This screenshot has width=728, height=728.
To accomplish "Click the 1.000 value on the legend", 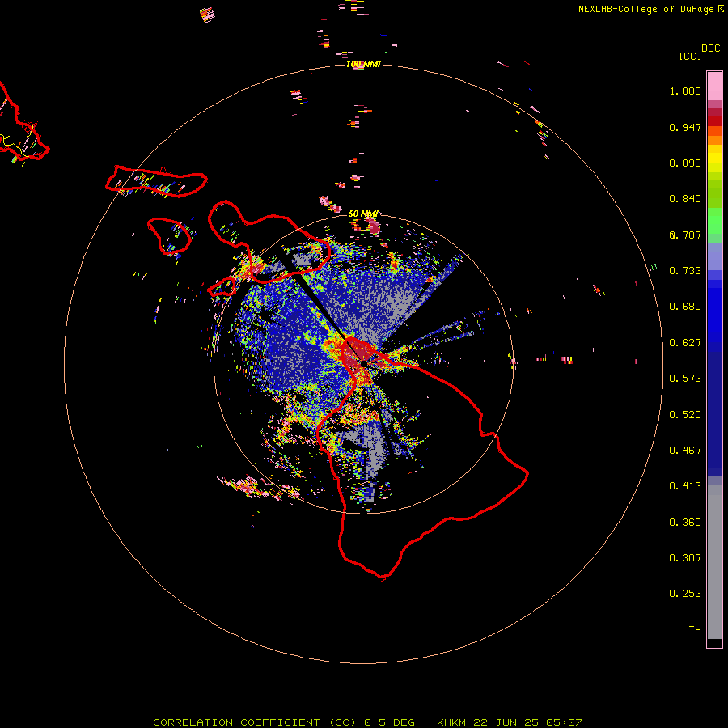I will tap(685, 91).
